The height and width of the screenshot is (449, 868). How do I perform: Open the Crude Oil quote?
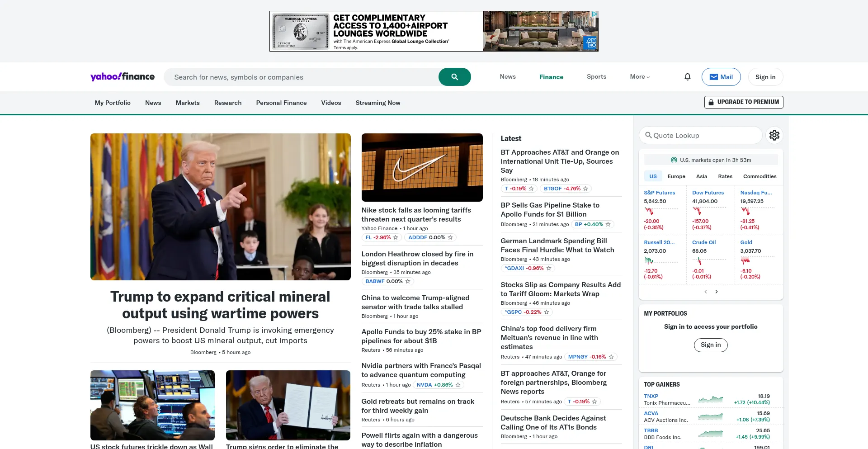point(704,242)
